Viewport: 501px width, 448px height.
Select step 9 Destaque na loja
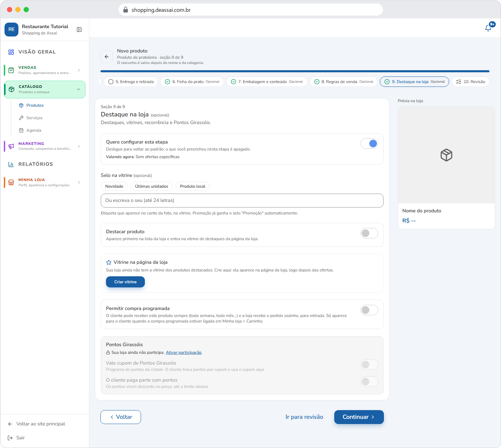414,82
